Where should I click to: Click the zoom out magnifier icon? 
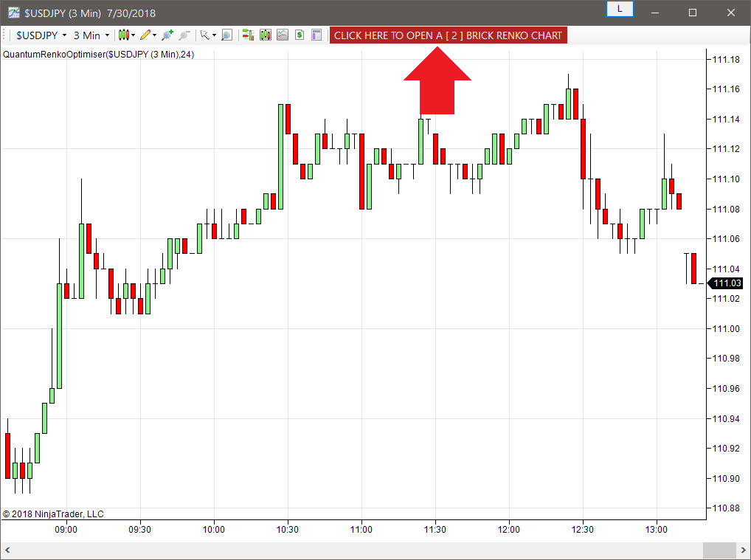[184, 35]
